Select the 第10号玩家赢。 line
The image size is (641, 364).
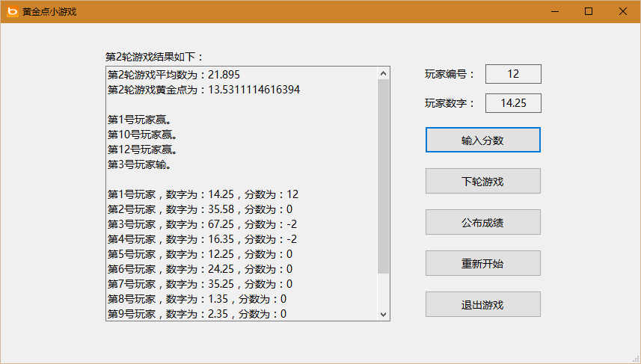(x=142, y=135)
